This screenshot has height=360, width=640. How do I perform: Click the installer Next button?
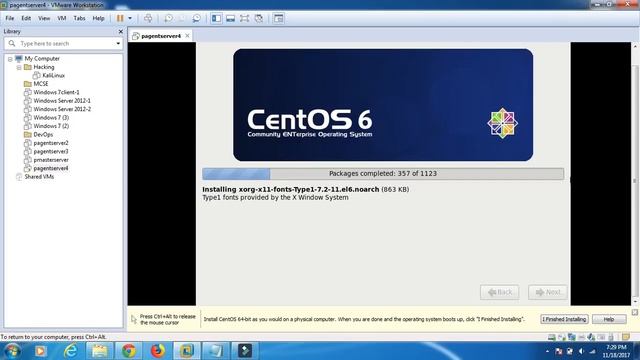(x=548, y=292)
